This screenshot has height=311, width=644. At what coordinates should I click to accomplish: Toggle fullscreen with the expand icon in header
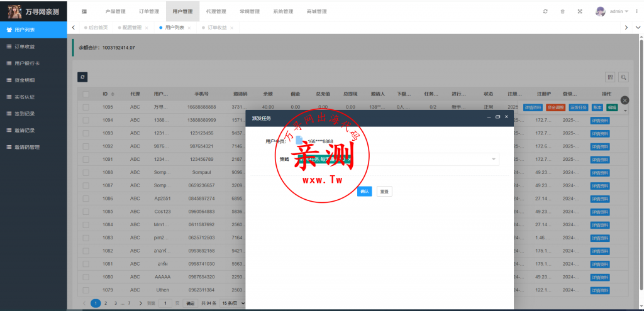580,11
